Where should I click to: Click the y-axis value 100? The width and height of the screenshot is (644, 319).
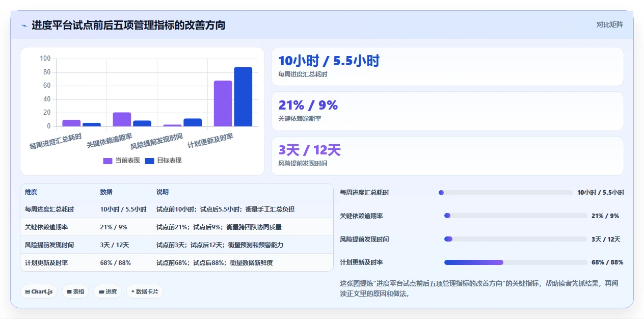click(x=45, y=59)
